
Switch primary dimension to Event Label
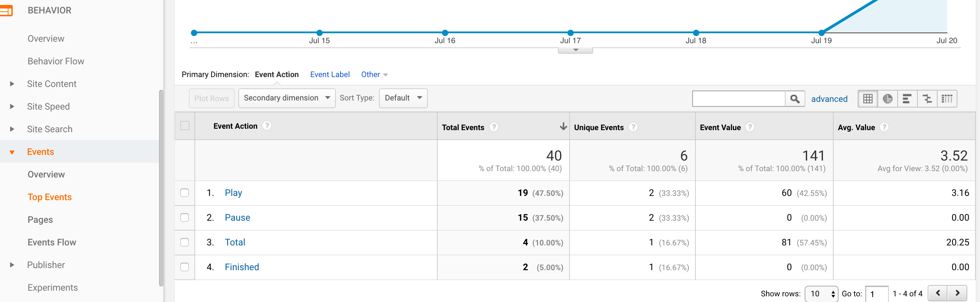point(330,75)
